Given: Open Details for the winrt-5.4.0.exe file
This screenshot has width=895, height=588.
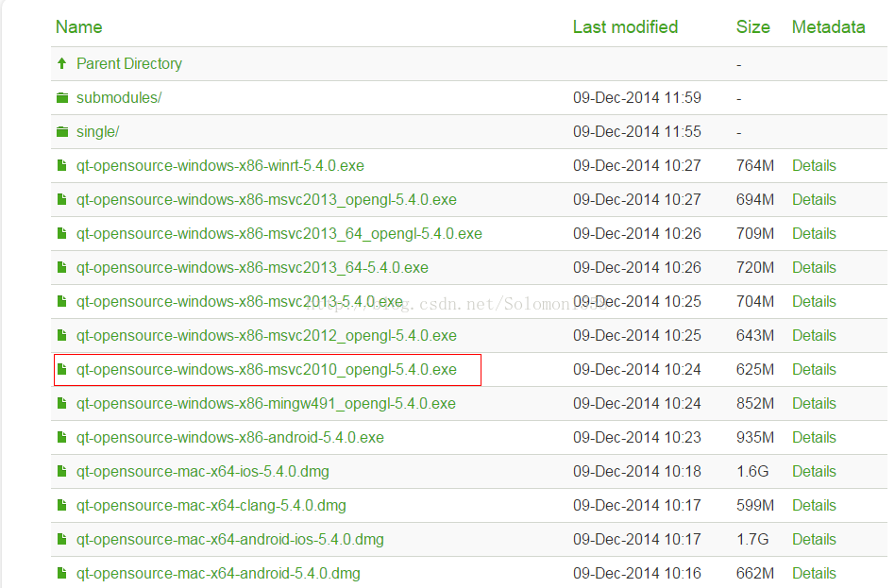Looking at the screenshot, I should pos(814,165).
